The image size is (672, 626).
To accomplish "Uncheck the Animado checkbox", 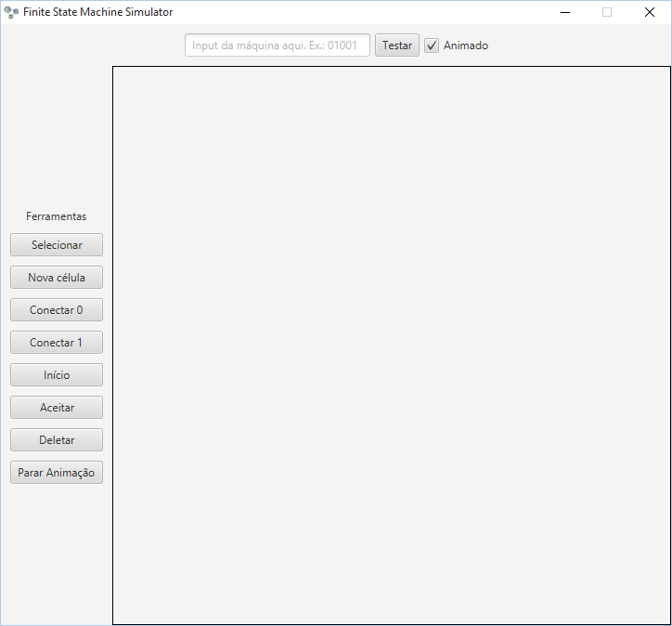I will [432, 46].
